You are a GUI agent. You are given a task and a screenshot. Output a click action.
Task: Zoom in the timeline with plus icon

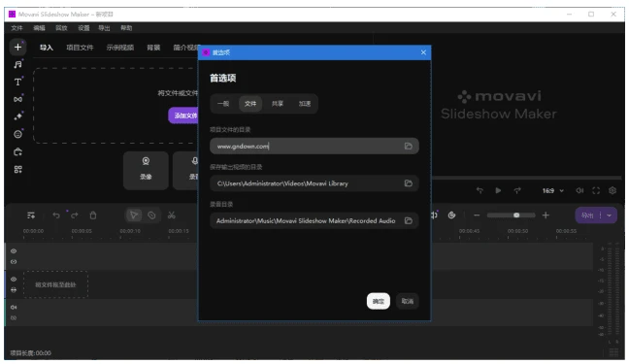(546, 215)
